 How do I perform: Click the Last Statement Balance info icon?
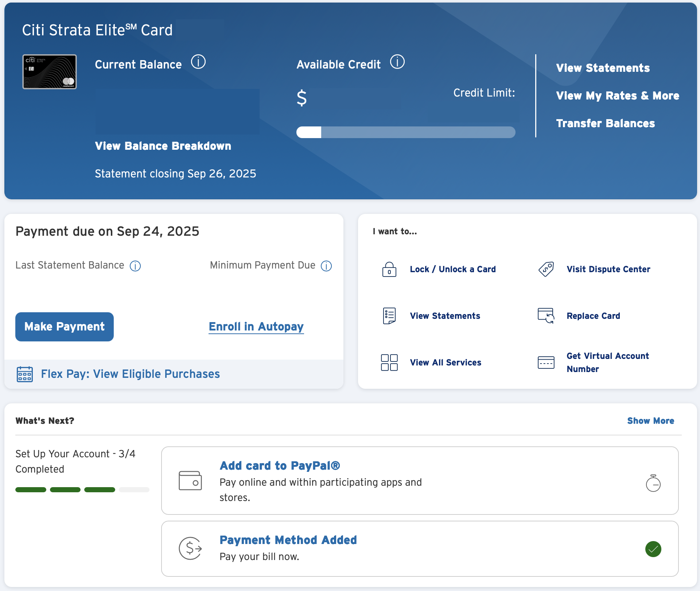(135, 266)
